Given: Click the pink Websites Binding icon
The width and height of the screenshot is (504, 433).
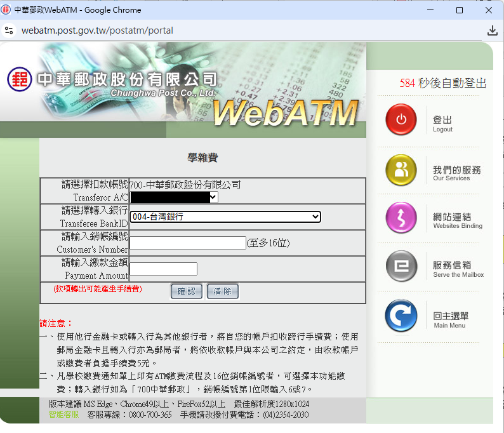Looking at the screenshot, I should coord(401,218).
